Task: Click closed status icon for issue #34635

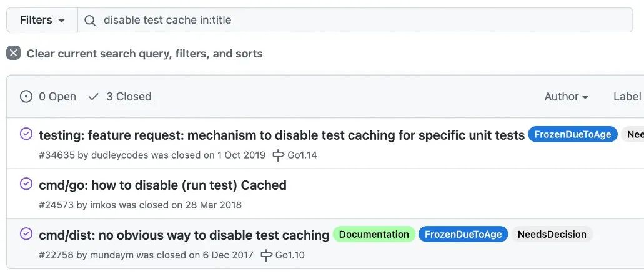Action: click(x=26, y=134)
